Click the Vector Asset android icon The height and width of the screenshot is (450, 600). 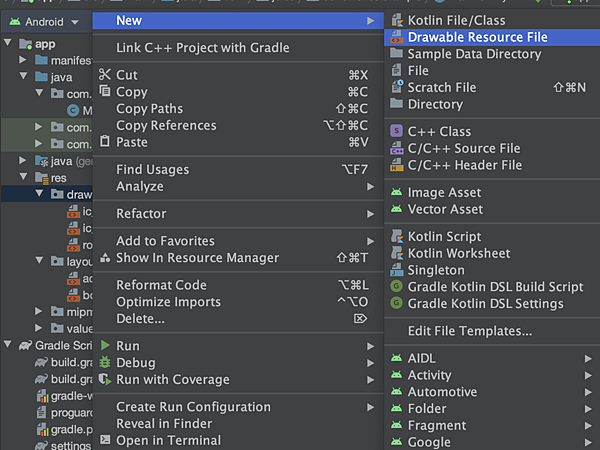(x=396, y=209)
